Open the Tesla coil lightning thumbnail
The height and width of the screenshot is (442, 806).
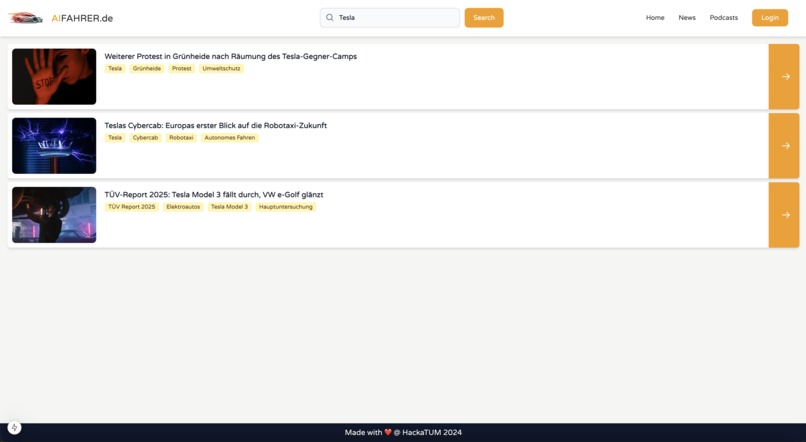tap(54, 146)
